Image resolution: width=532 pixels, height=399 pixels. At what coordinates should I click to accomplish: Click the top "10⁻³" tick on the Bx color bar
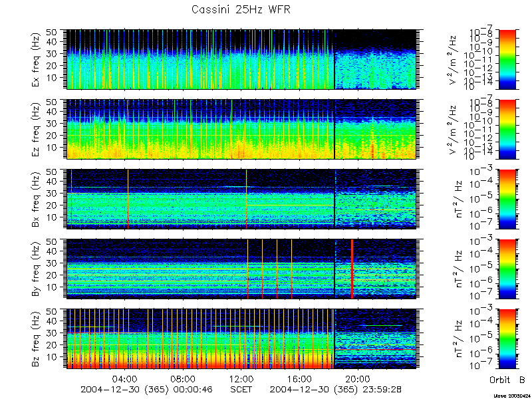click(x=481, y=172)
